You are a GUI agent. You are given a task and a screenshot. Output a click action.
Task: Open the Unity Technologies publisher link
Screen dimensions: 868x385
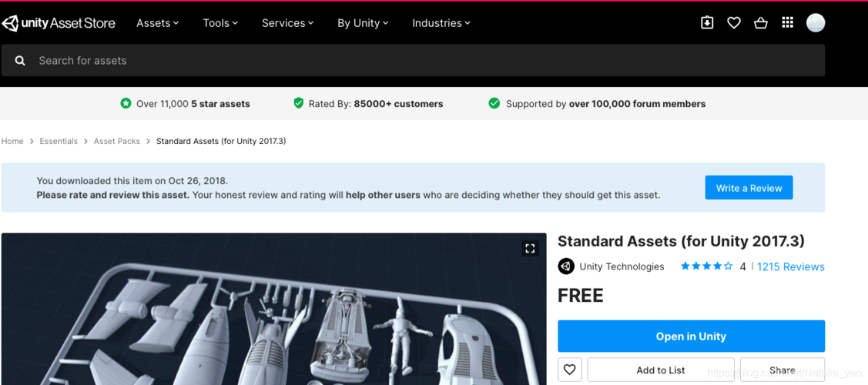tap(622, 266)
